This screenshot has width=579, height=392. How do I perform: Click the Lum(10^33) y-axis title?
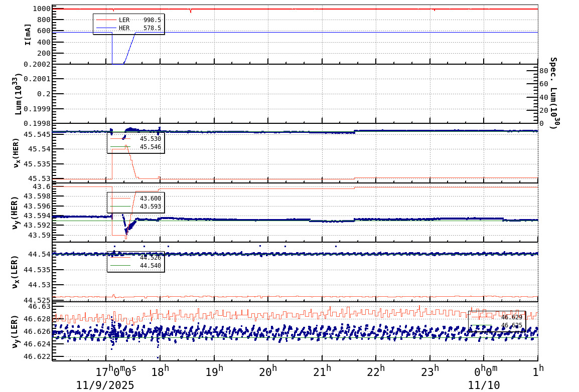click(19, 94)
